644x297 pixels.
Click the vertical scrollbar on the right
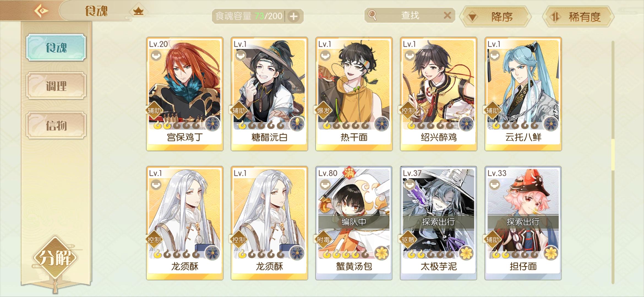pos(613,162)
